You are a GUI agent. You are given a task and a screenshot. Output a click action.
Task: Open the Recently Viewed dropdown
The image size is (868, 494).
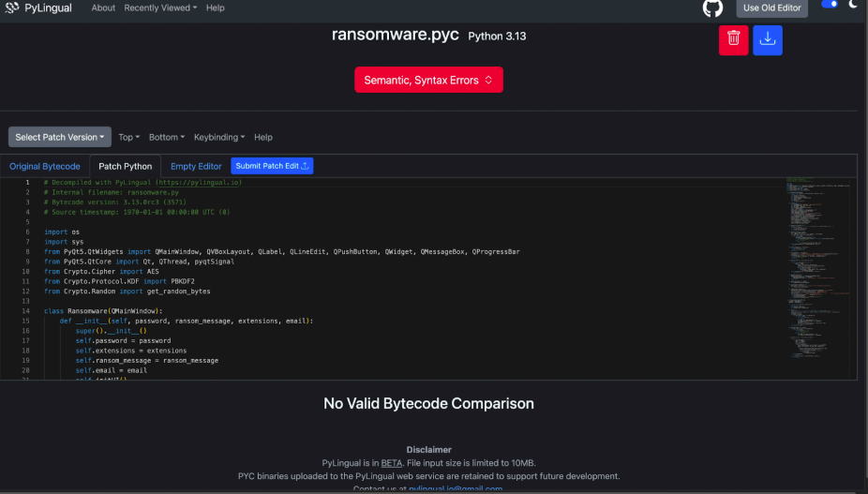[160, 7]
